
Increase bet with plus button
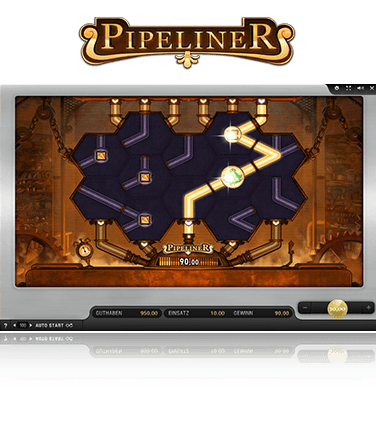click(x=368, y=308)
